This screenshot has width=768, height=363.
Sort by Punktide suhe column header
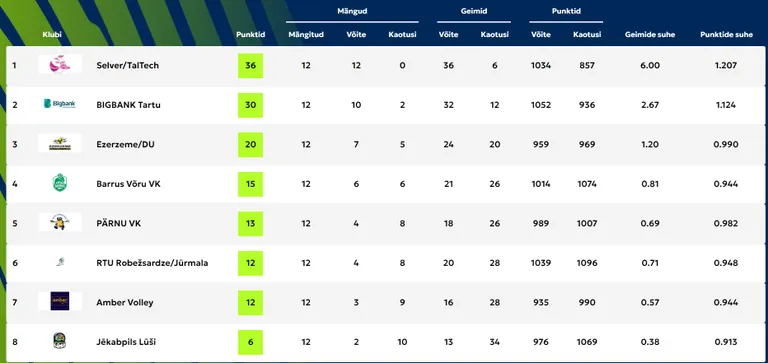pyautogui.click(x=726, y=35)
